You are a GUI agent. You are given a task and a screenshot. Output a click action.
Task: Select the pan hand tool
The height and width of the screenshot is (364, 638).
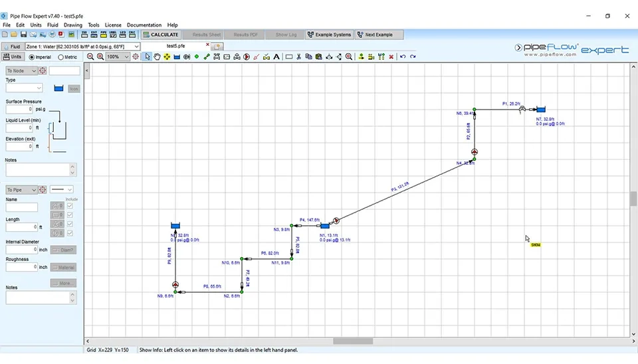click(157, 57)
